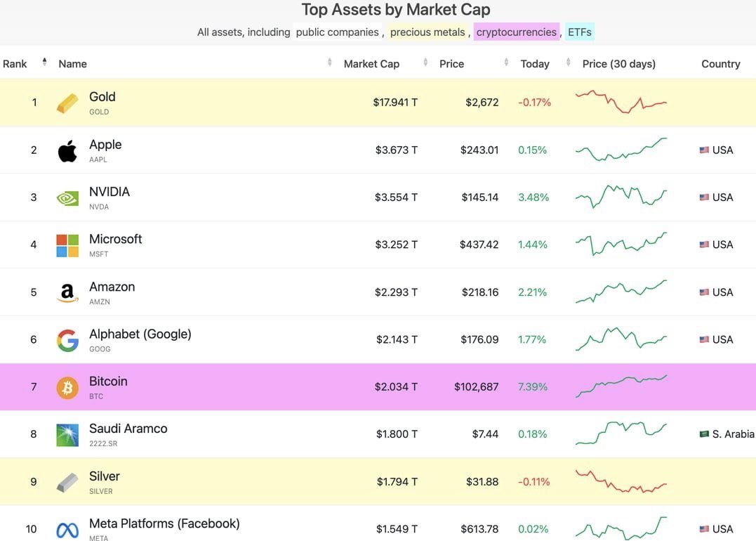Screen dimensions: 756x541
Task: Sort by Price using its arrows
Action: [x=506, y=62]
